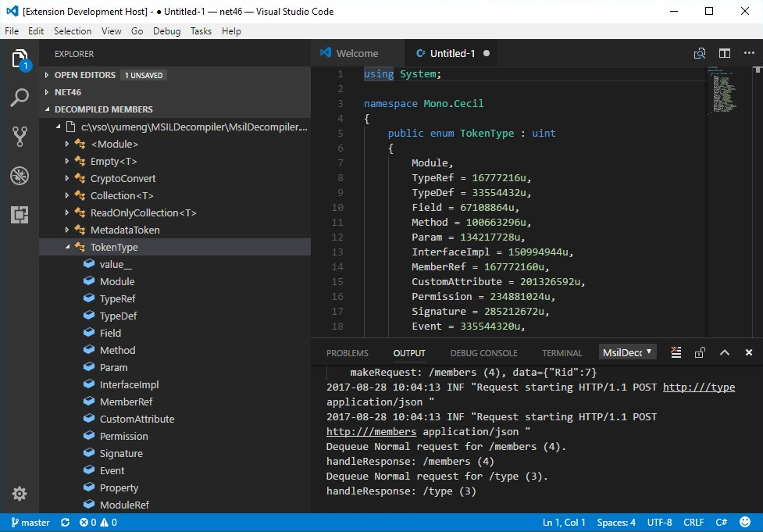The height and width of the screenshot is (532, 763).
Task: Click the master branch indicator
Action: pyautogui.click(x=30, y=523)
